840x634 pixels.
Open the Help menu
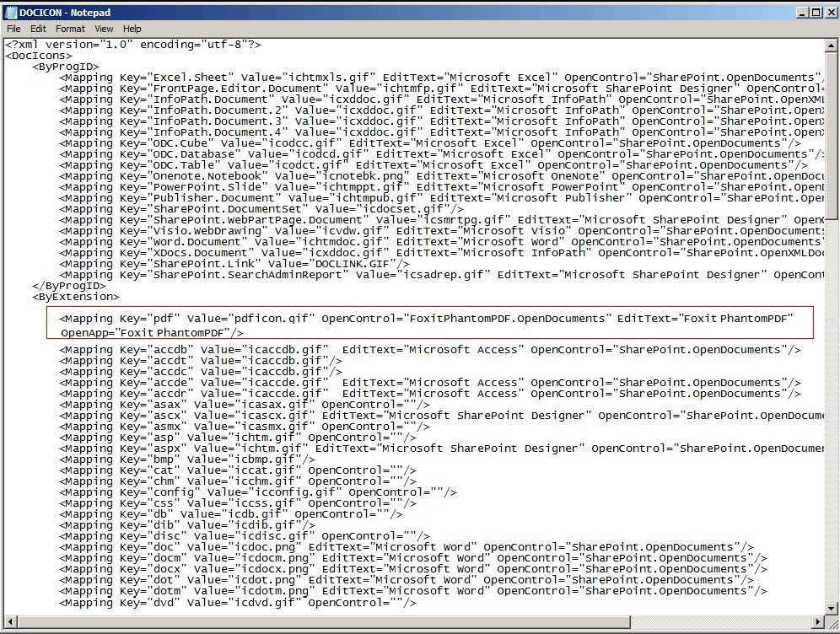(132, 29)
